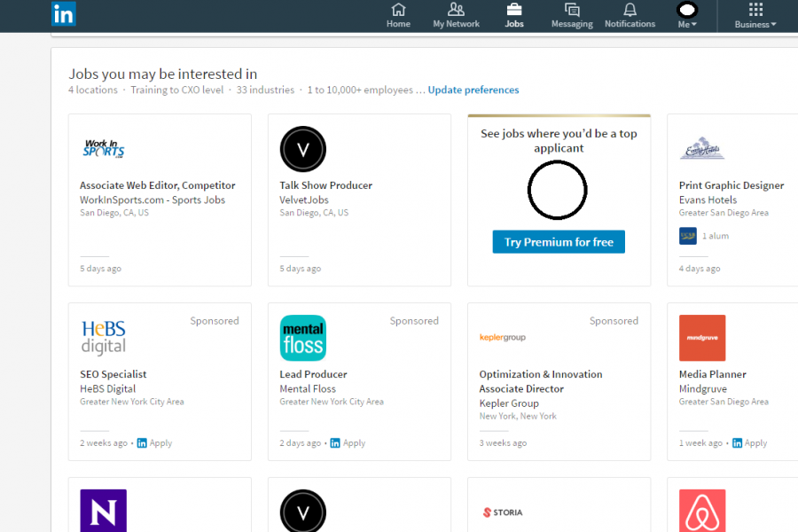Open the Talk Show Producer job listing
The width and height of the screenshot is (798, 532).
(x=325, y=185)
